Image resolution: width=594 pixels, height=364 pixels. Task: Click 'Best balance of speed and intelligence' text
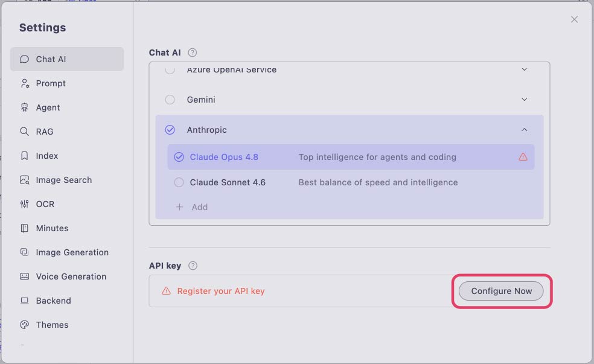click(378, 182)
